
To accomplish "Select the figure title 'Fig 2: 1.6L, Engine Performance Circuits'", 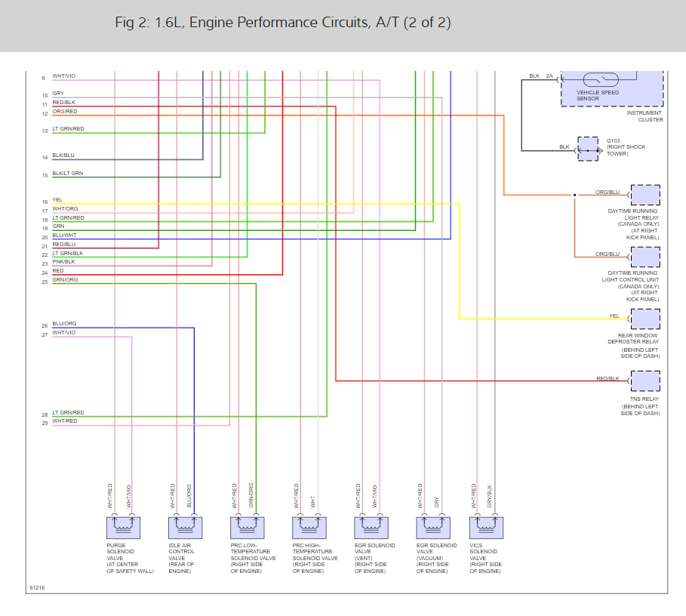I will point(282,23).
